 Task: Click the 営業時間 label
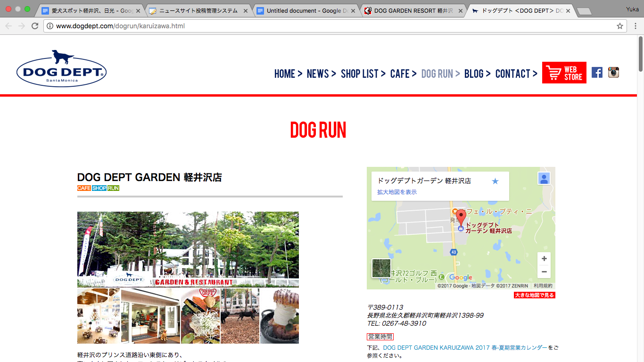[380, 337]
